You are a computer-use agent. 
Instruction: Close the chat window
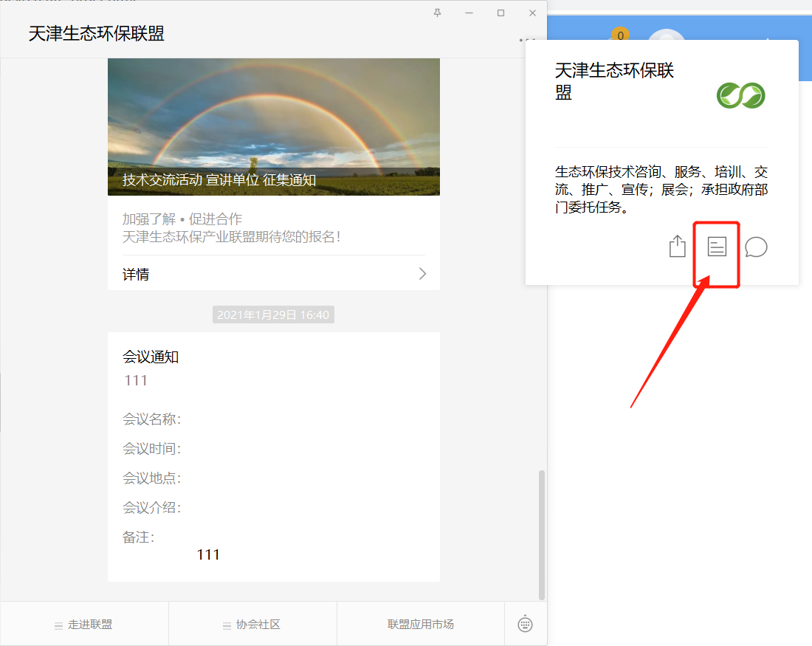[532, 13]
